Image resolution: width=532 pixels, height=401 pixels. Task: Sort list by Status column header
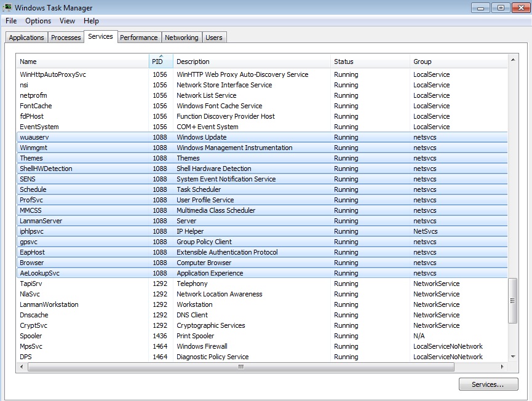370,62
